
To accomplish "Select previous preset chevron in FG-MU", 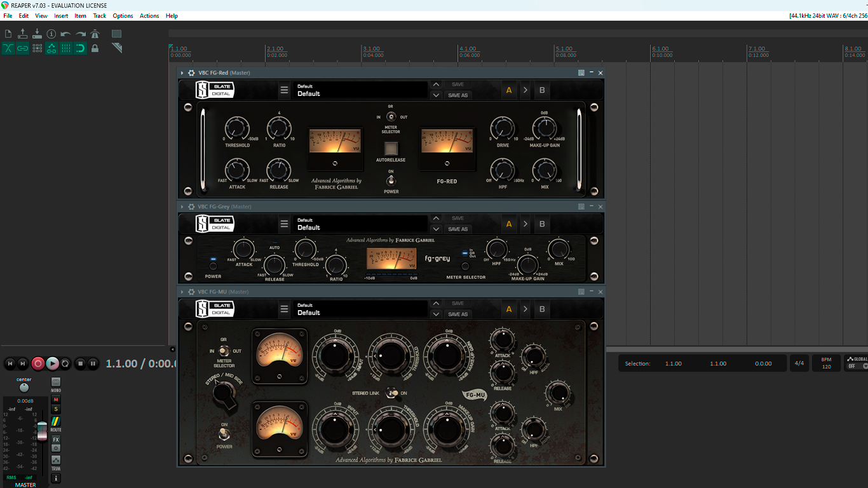I will (x=436, y=304).
